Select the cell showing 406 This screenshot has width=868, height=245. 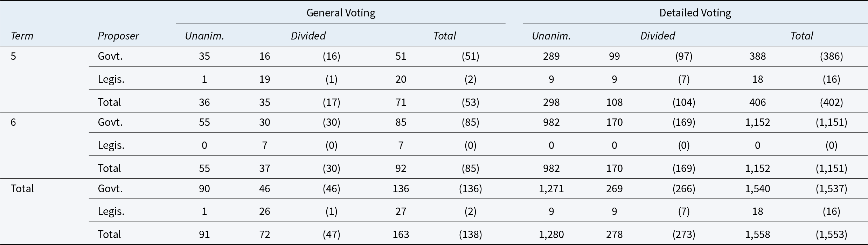point(757,102)
